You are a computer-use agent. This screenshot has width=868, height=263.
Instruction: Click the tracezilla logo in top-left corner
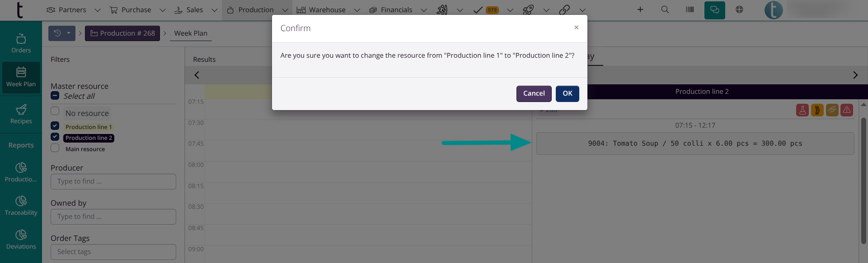pos(19,10)
